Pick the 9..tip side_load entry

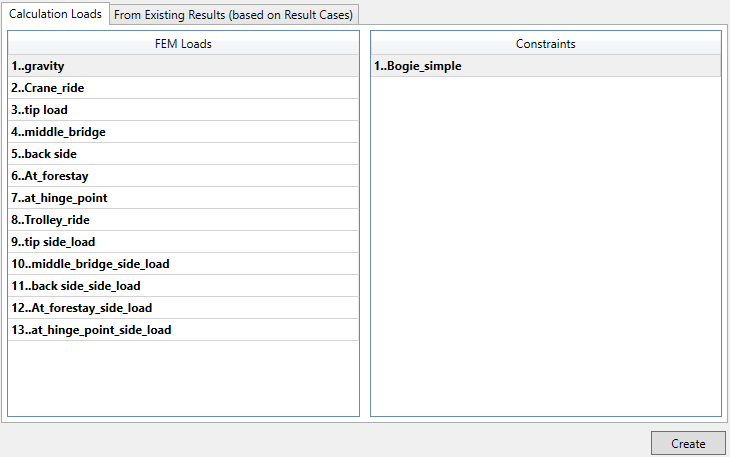(54, 242)
